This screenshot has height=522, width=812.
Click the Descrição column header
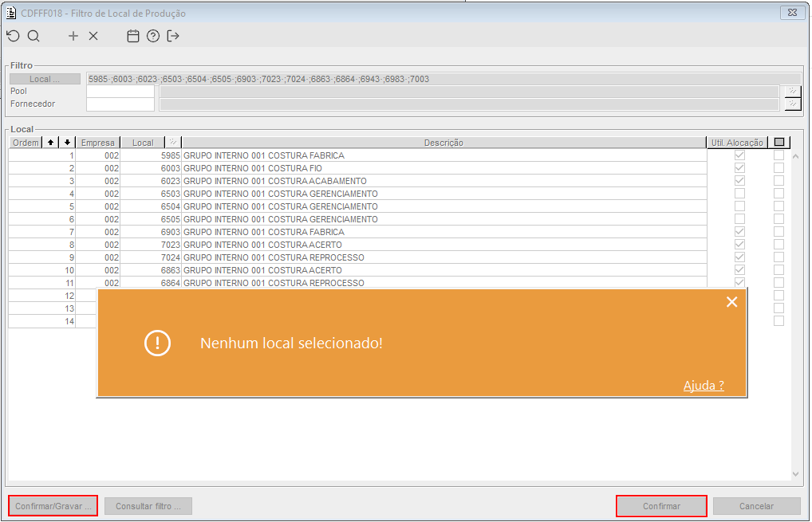coord(443,143)
